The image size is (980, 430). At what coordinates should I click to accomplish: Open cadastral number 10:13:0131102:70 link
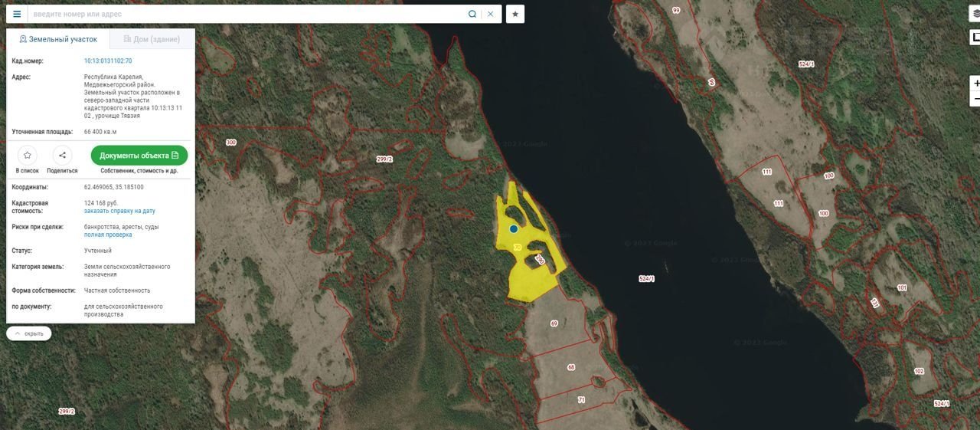click(108, 61)
